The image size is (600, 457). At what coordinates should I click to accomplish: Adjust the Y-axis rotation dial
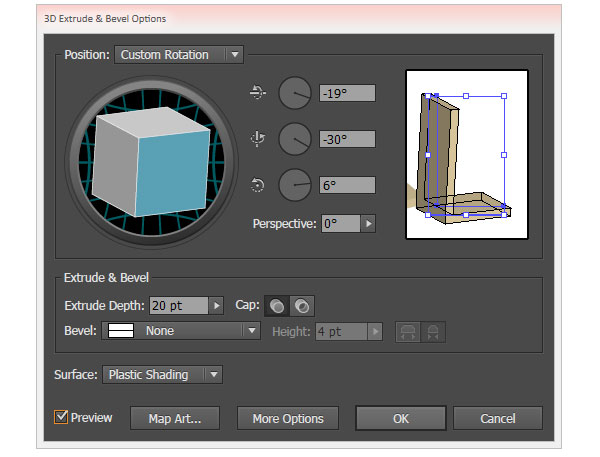click(295, 139)
